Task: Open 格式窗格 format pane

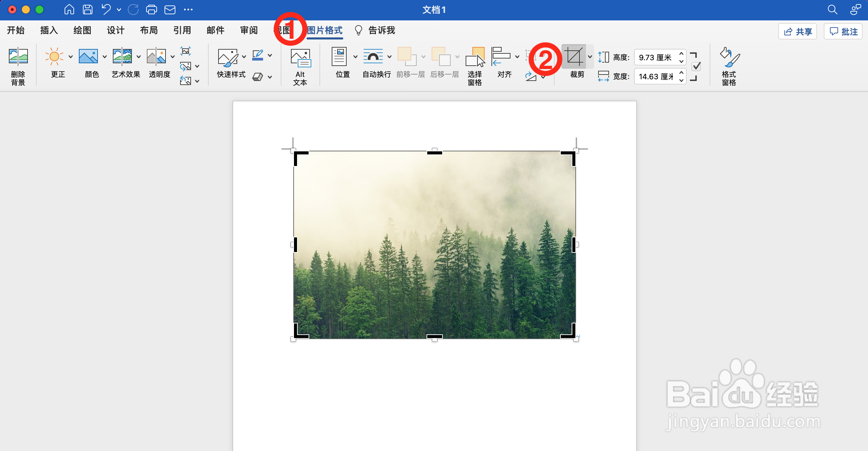Action: point(729,66)
